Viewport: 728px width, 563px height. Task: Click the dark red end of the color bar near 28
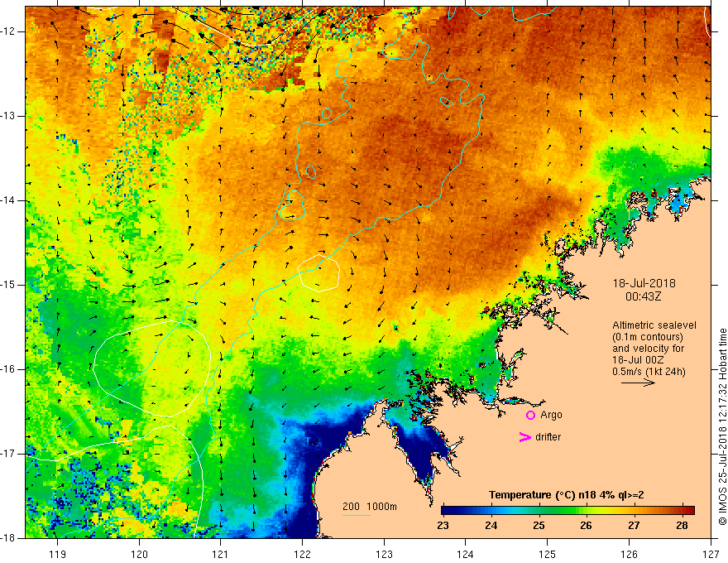click(690, 510)
